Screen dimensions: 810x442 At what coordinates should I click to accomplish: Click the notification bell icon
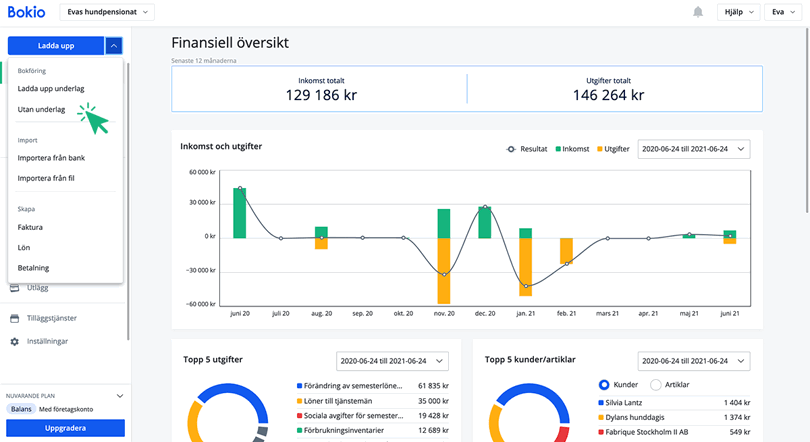coord(697,12)
